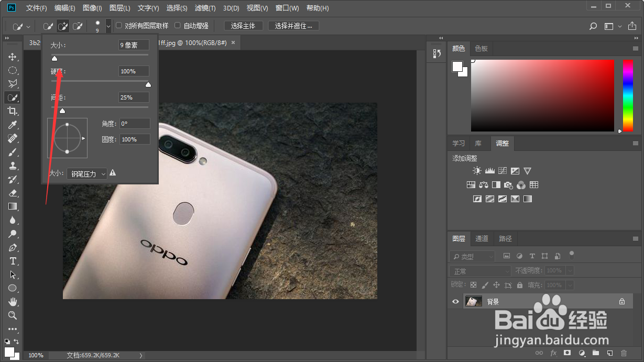Create a new layer
The image size is (644, 362).
[x=609, y=353]
